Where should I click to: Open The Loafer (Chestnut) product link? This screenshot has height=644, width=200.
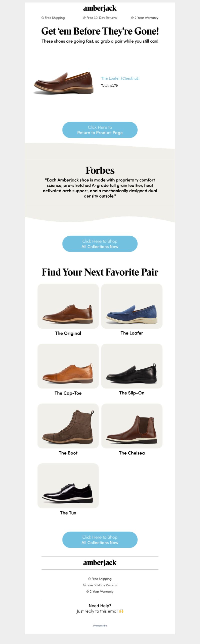point(120,78)
